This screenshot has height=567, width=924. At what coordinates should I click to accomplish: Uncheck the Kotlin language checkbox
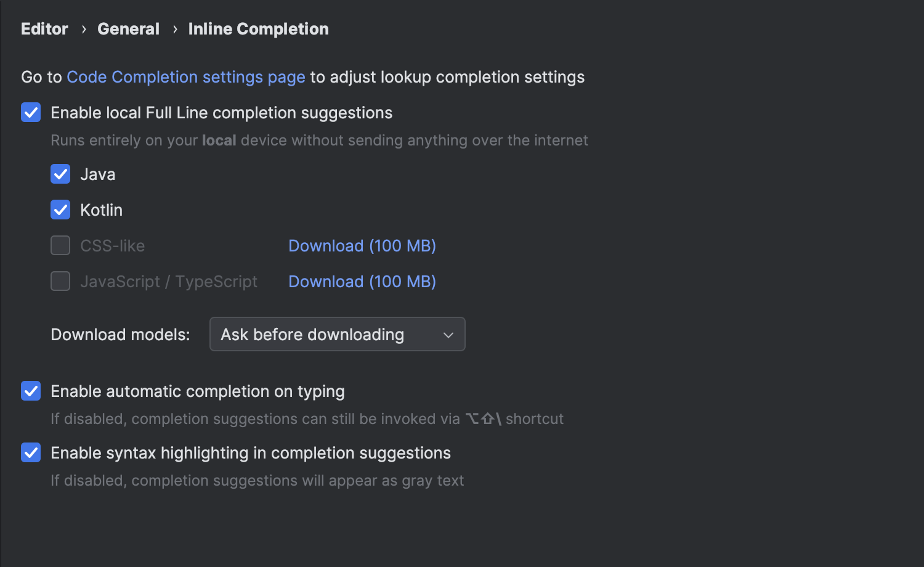coord(60,210)
